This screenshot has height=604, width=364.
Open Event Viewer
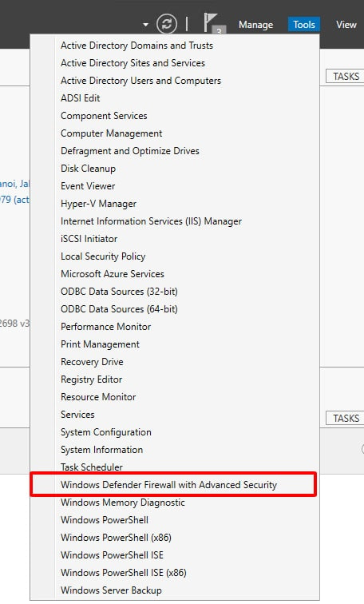[175, 186]
